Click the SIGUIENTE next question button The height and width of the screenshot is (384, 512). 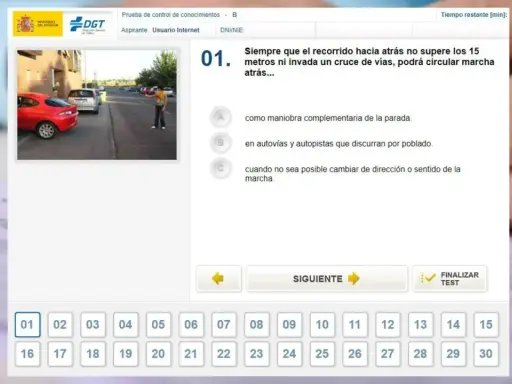click(x=327, y=278)
